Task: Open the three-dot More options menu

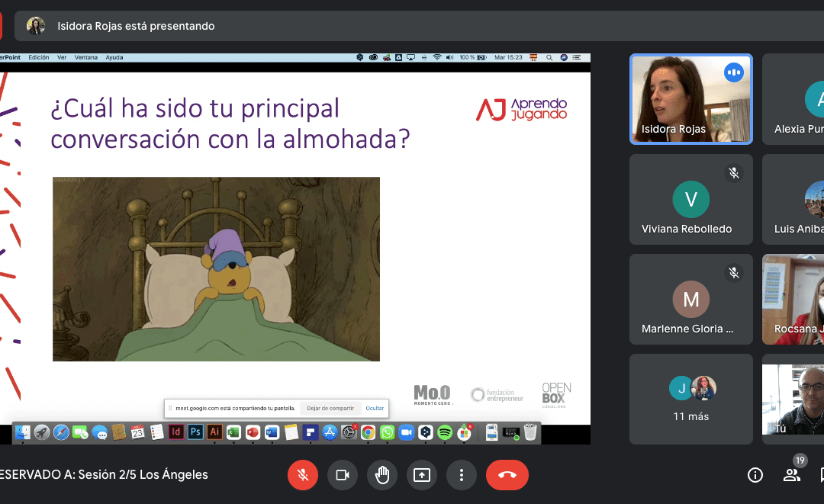Action: point(462,475)
